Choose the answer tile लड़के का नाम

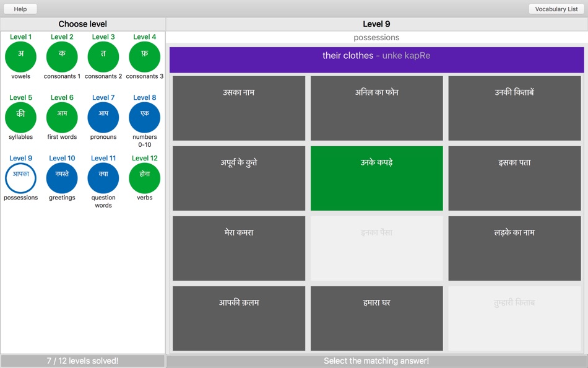coord(514,248)
